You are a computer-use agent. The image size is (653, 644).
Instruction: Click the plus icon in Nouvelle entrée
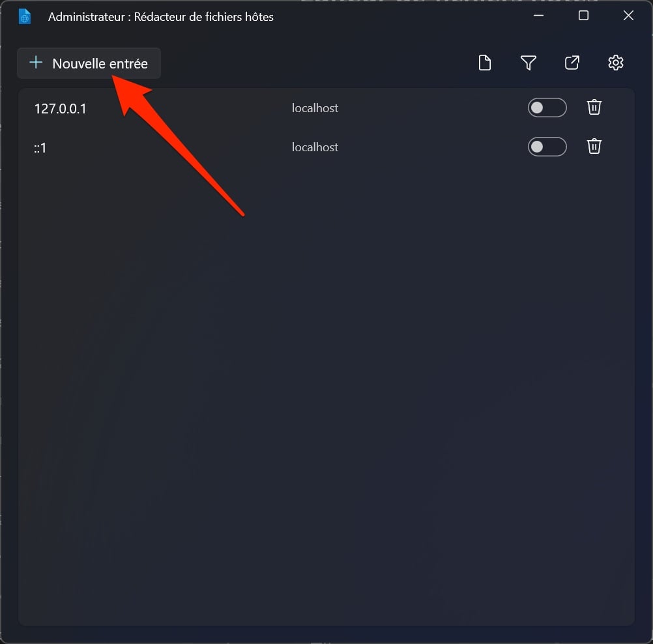[36, 63]
